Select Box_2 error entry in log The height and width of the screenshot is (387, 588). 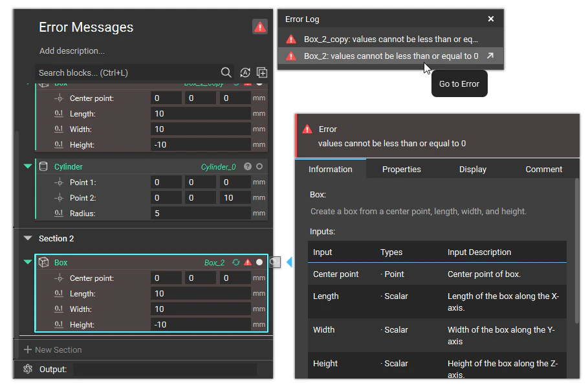pos(390,56)
